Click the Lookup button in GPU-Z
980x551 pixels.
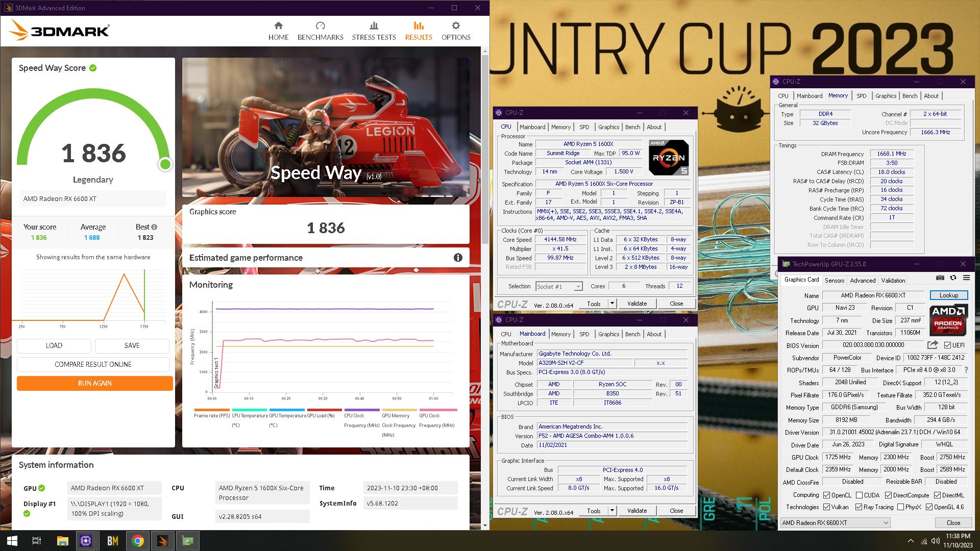(x=948, y=295)
